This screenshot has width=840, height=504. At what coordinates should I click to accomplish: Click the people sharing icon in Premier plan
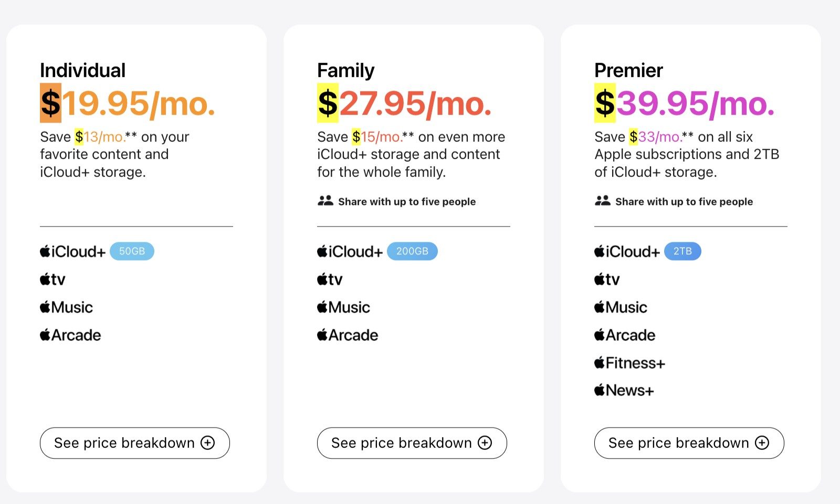603,201
